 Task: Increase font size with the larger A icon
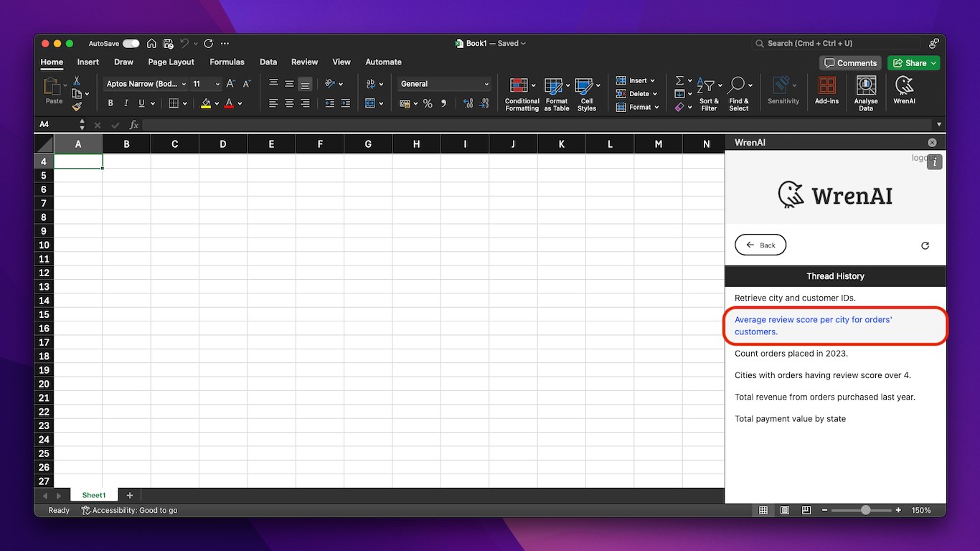[x=231, y=84]
